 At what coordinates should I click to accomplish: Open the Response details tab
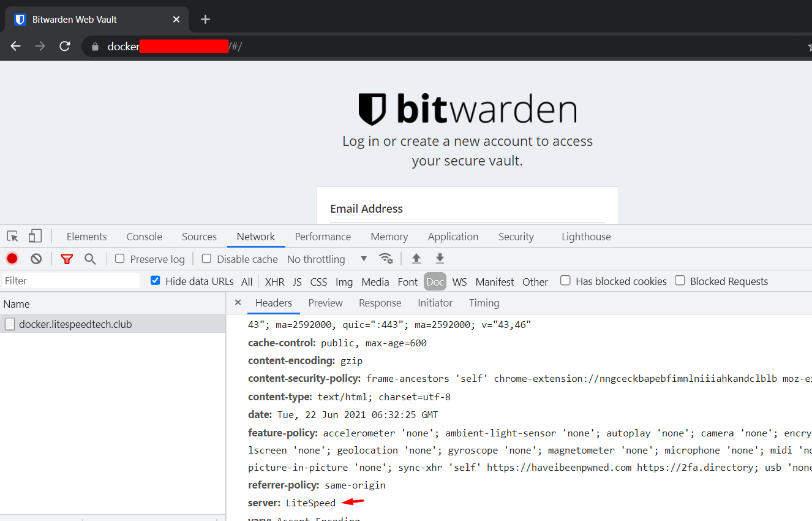(x=380, y=303)
